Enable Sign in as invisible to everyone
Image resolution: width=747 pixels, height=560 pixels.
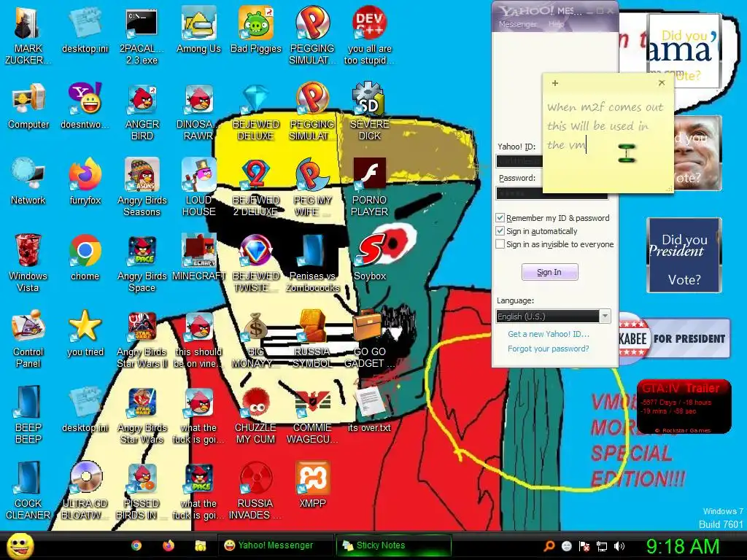500,244
